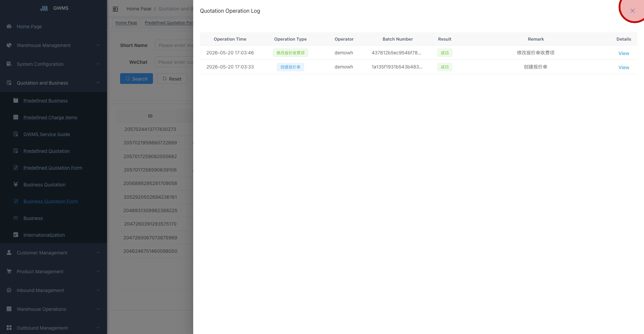Click batch number 1a135f1931b543b483...

coord(397,67)
